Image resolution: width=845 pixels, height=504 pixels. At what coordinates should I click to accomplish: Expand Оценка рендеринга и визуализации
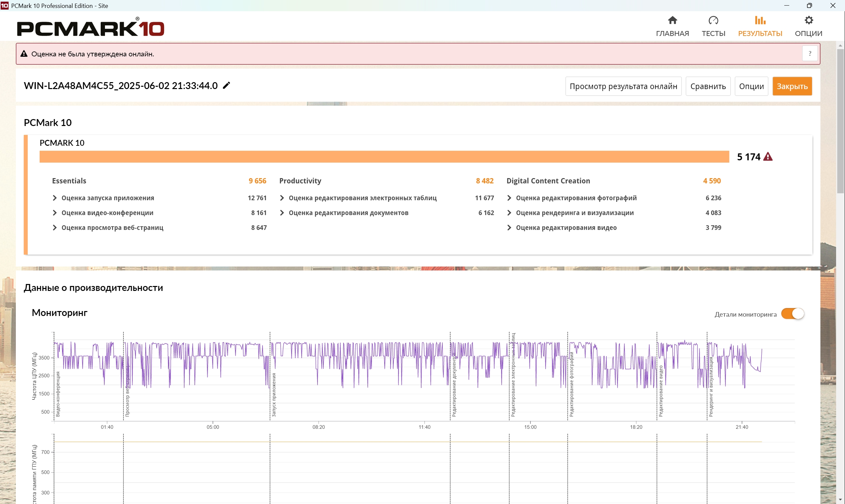[509, 213]
